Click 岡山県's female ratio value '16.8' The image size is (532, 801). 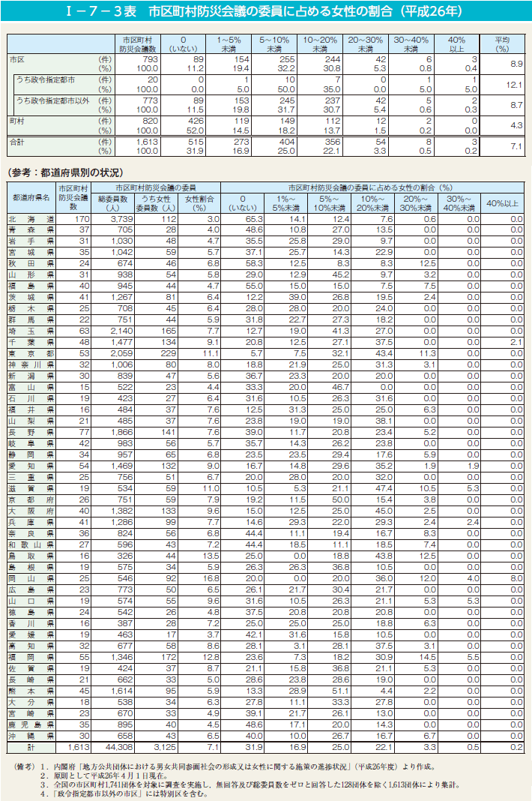coord(211,578)
